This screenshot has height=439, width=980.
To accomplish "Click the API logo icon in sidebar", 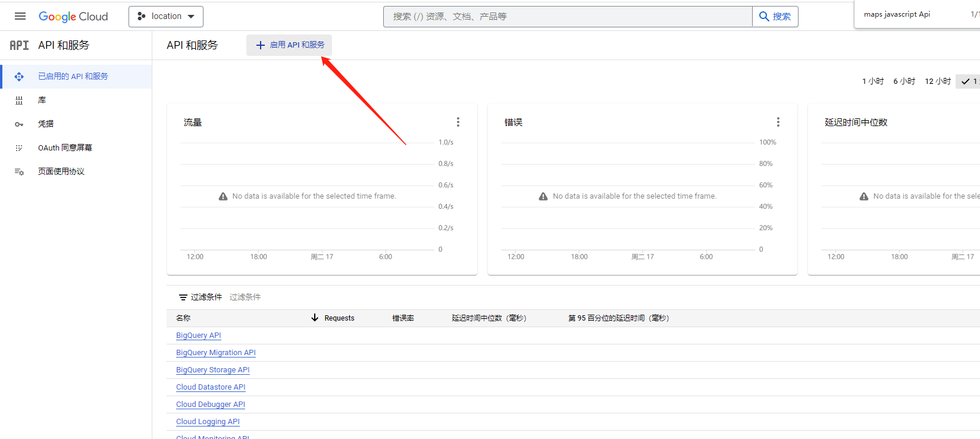I will point(19,45).
